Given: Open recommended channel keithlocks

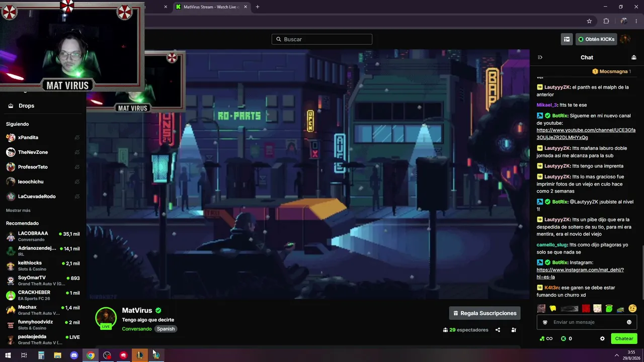Looking at the screenshot, I should [43, 266].
